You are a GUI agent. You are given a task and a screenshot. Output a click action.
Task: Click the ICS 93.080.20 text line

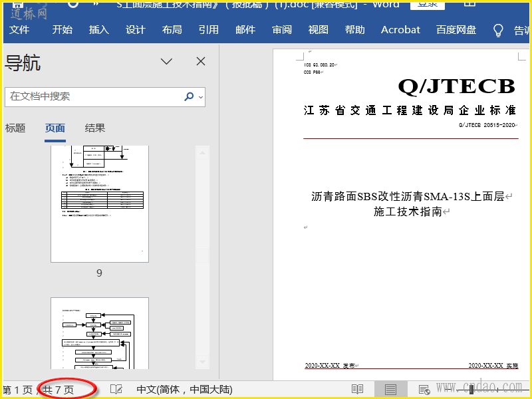(x=319, y=65)
